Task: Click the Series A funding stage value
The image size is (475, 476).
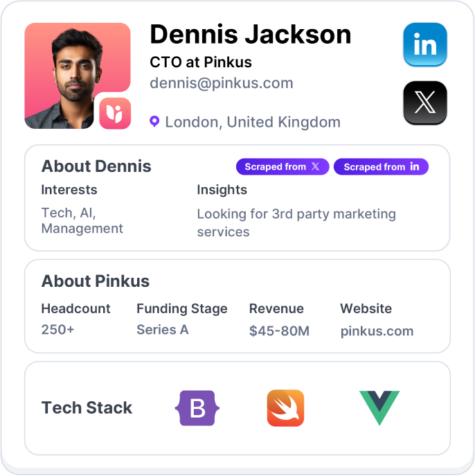Action: (163, 330)
